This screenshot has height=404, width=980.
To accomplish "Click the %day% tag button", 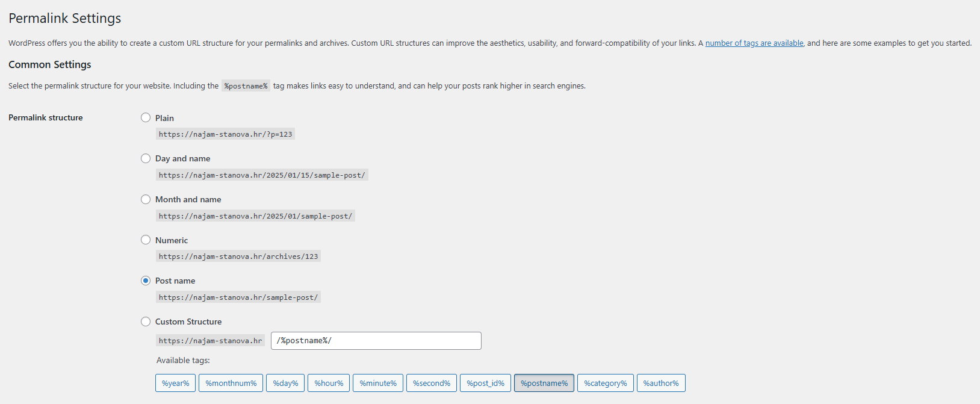I will (x=285, y=383).
